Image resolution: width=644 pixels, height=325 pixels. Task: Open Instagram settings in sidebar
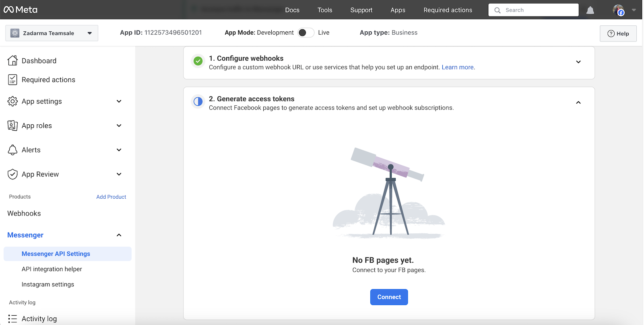(48, 284)
